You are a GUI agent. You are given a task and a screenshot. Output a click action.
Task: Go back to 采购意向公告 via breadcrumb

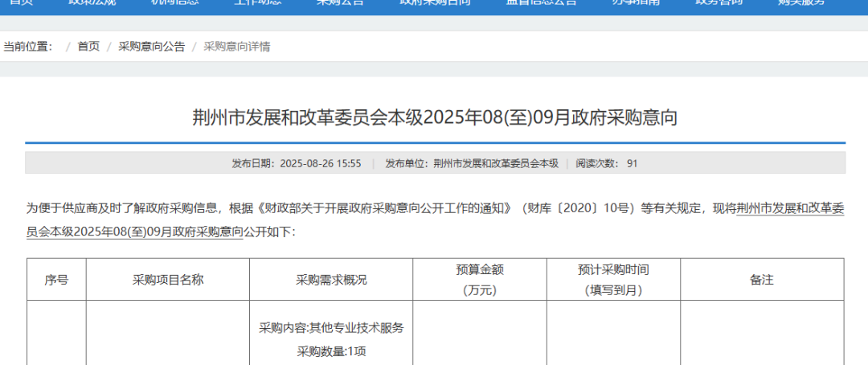point(151,47)
